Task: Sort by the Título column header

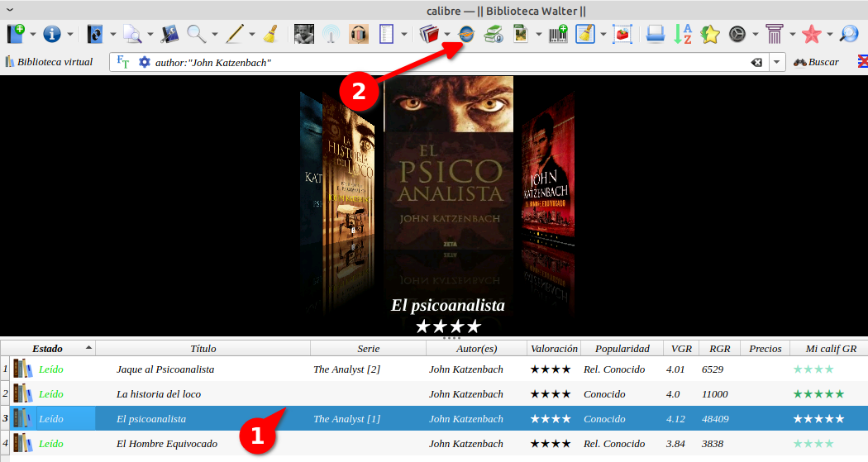Action: pyautogui.click(x=203, y=349)
